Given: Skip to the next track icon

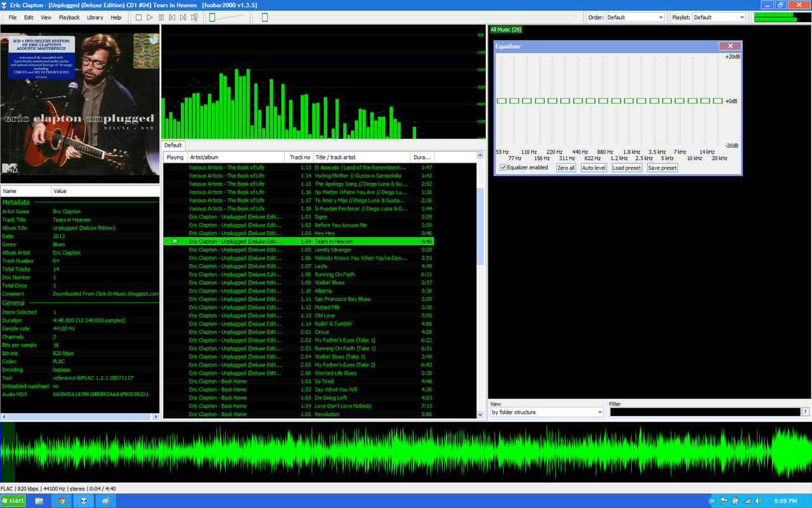Looking at the screenshot, I should (183, 17).
